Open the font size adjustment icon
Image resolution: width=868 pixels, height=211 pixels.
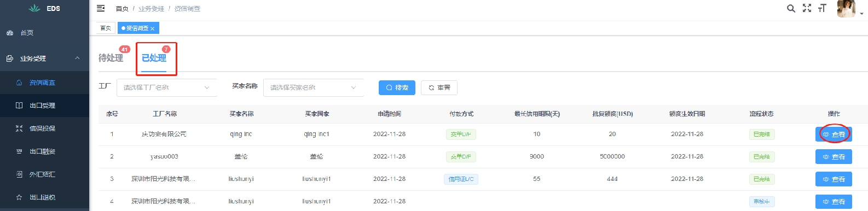coord(822,8)
